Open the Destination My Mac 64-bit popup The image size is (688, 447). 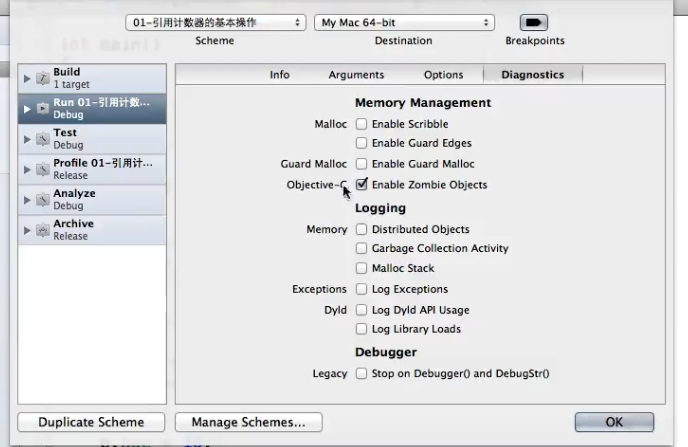pos(404,22)
